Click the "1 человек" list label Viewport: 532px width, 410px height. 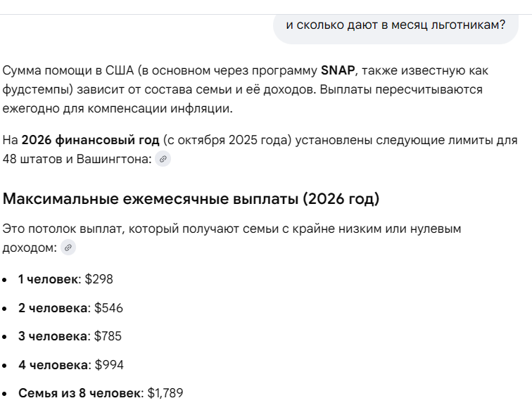48,279
